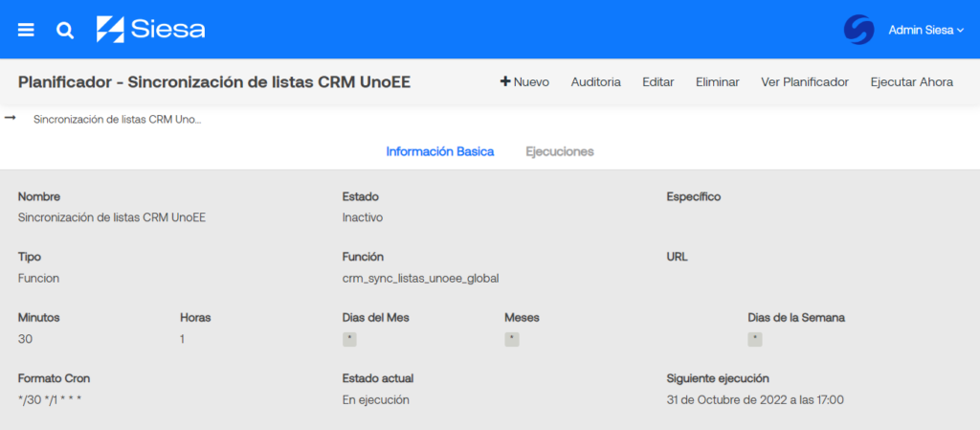Click the Dias de la Semana asterisk tag
The height and width of the screenshot is (430, 980).
click(755, 339)
